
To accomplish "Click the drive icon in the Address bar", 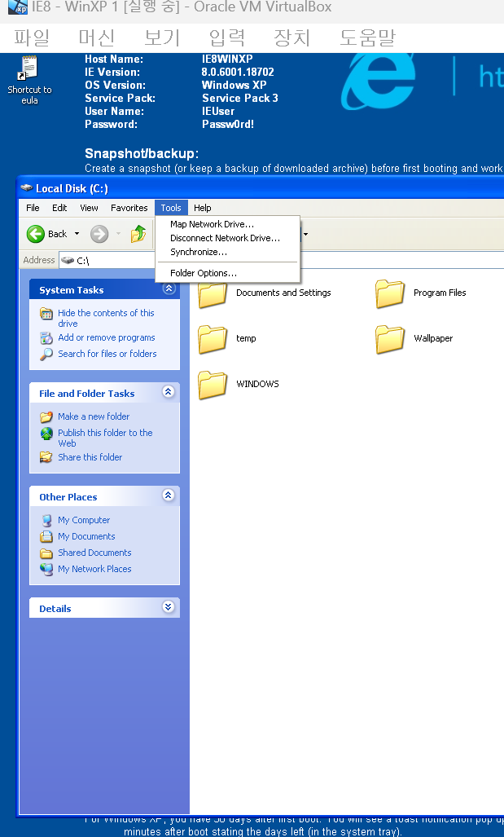I will click(x=68, y=261).
